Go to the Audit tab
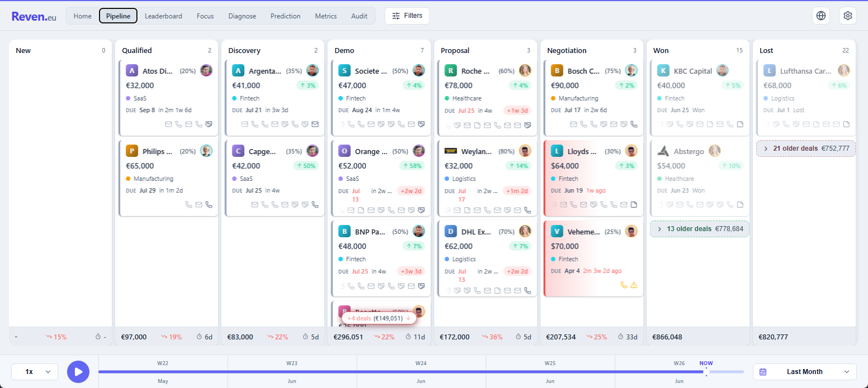This screenshot has height=388, width=868. click(359, 16)
